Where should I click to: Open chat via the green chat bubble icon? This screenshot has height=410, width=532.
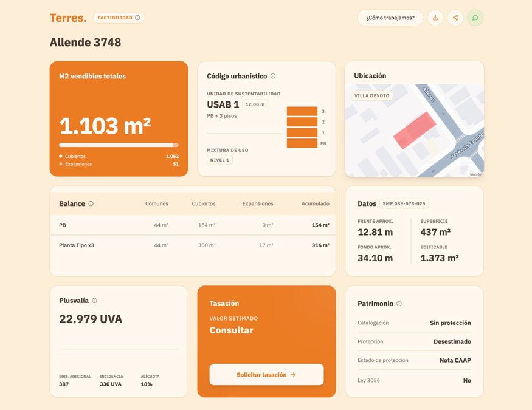pyautogui.click(x=475, y=18)
